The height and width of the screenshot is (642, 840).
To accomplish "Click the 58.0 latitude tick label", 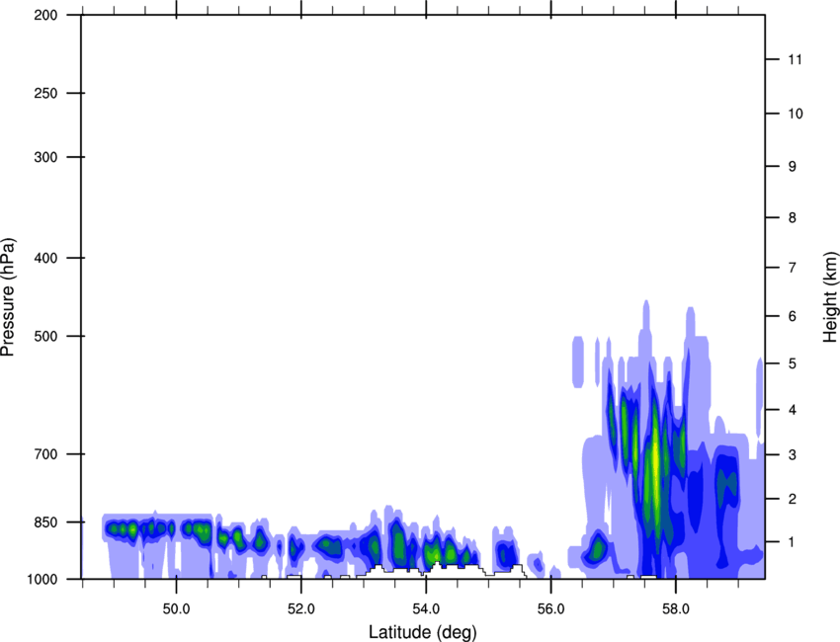I will pos(676,608).
